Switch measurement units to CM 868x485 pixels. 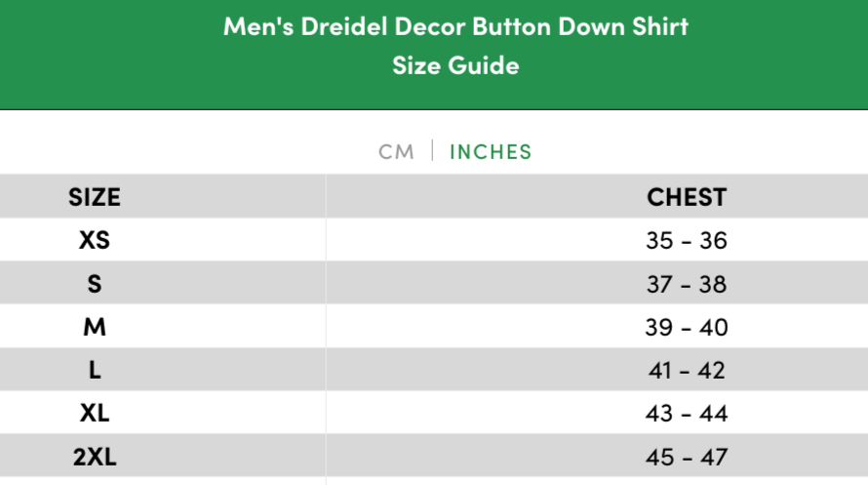396,151
